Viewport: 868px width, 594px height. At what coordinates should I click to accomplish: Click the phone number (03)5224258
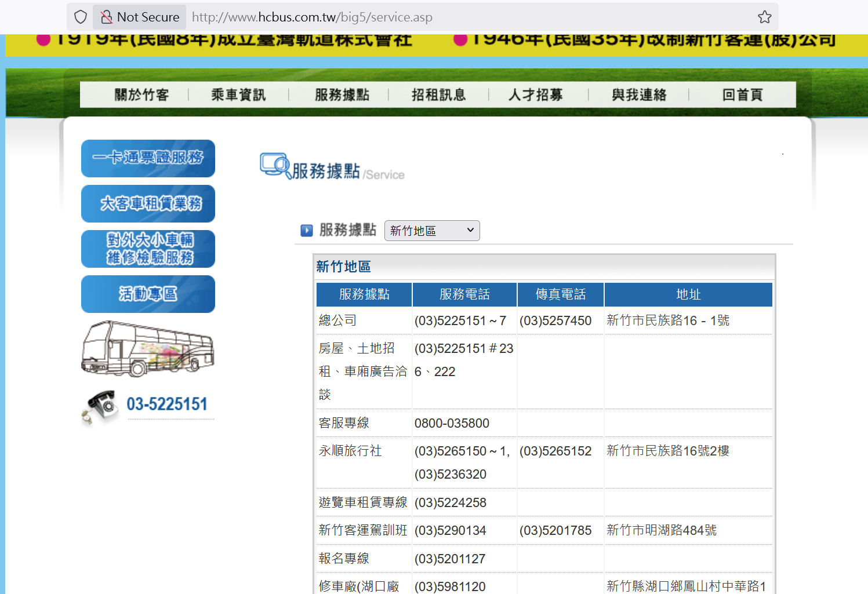coord(451,502)
